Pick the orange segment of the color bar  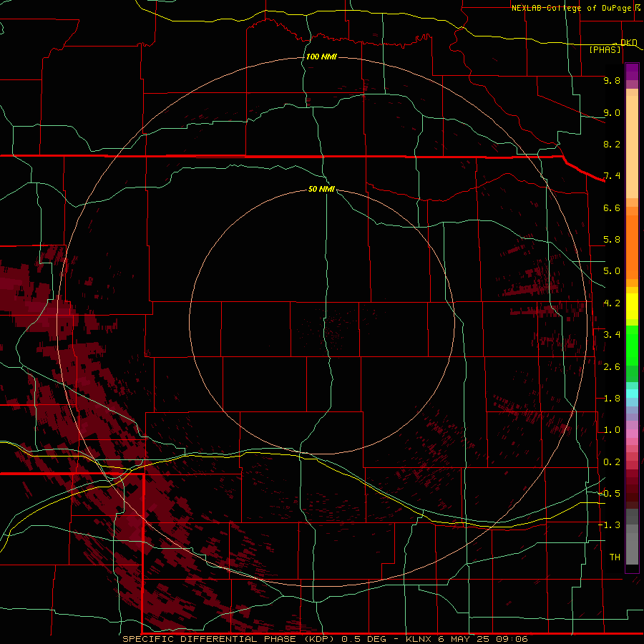(x=632, y=246)
